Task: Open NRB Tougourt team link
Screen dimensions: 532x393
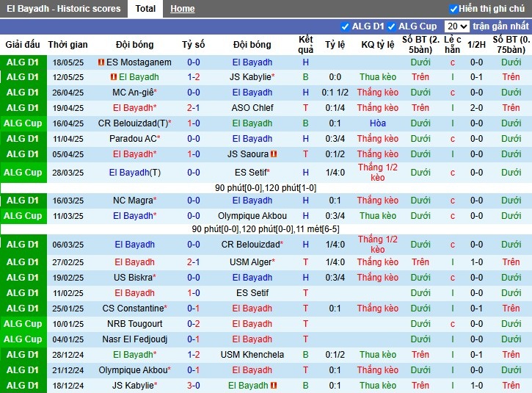Action: click(x=135, y=324)
